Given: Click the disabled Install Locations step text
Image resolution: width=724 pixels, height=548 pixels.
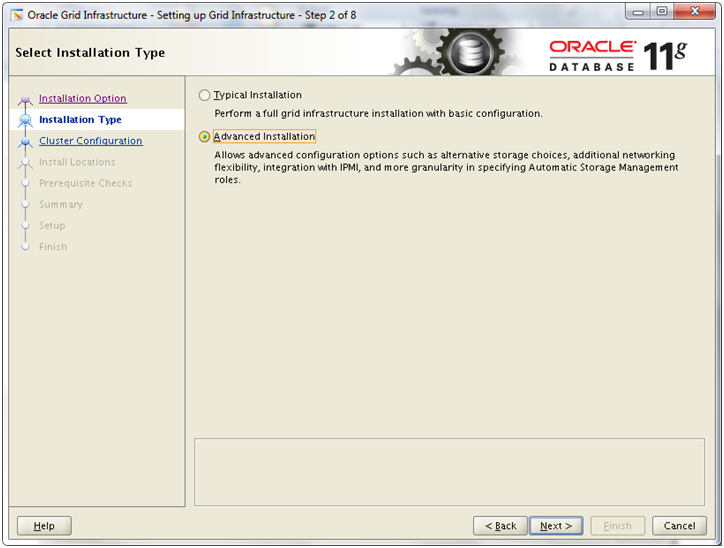Looking at the screenshot, I should (77, 162).
